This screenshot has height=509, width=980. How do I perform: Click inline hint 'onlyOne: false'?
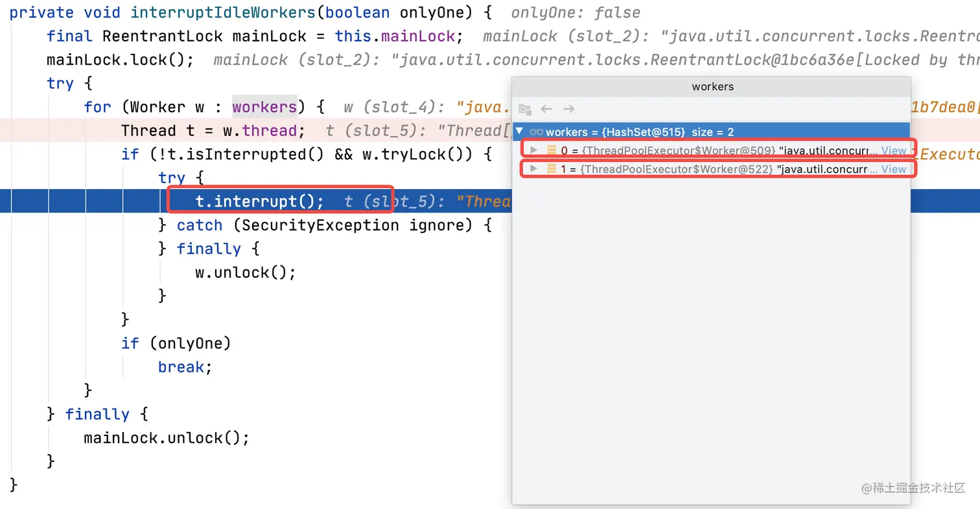pyautogui.click(x=576, y=13)
